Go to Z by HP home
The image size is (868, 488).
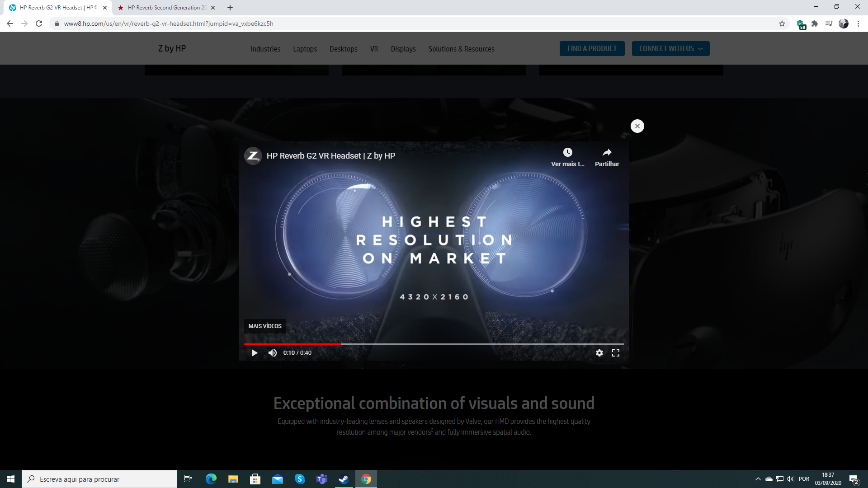pyautogui.click(x=172, y=48)
